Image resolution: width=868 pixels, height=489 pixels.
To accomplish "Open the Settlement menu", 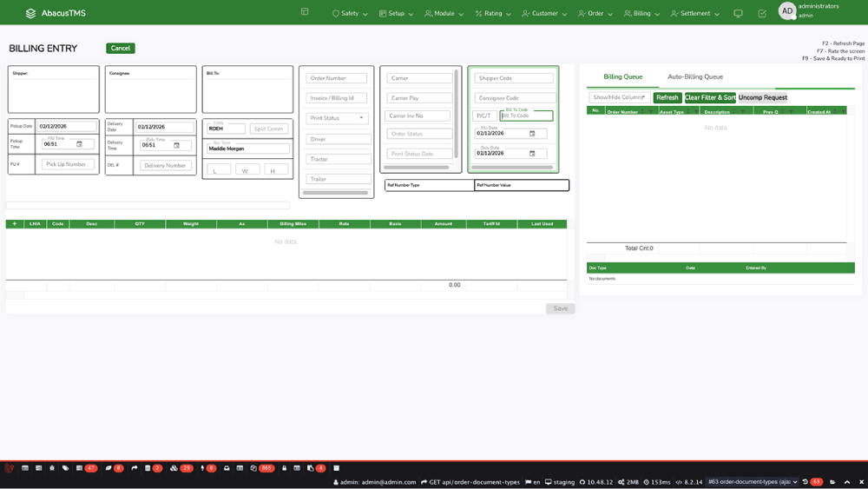I will coord(695,13).
